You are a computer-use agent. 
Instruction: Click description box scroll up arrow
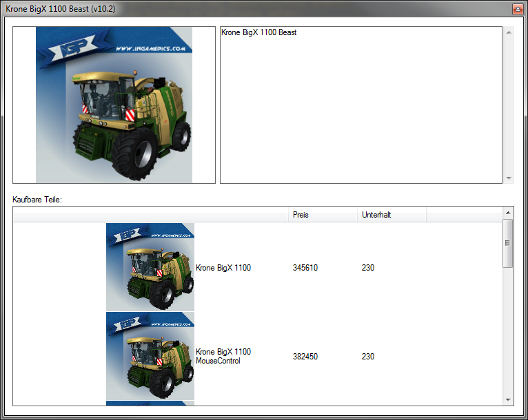coord(509,32)
